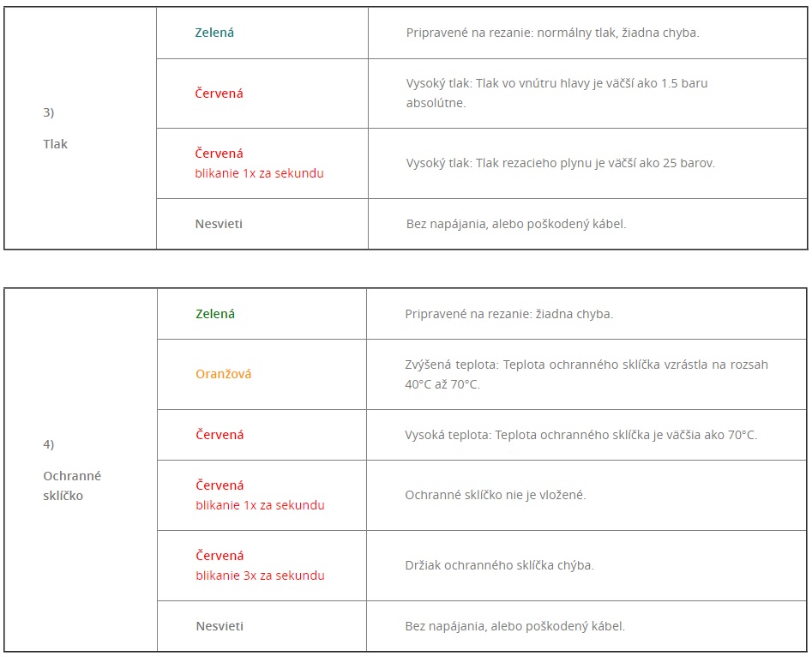Click the 'Ochranné sklíčko' row heading
Image resolution: width=812 pixels, height=657 pixels.
72,485
